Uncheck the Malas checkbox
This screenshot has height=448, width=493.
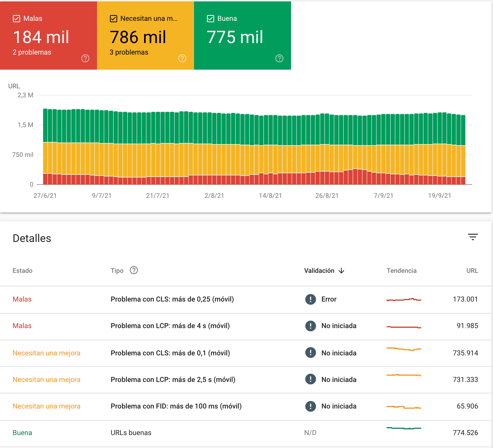16,18
